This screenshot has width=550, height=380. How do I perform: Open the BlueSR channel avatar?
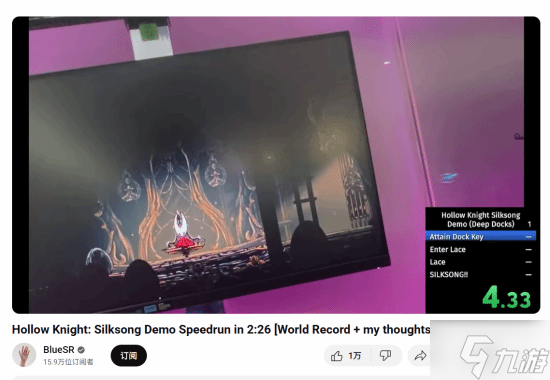tap(24, 355)
